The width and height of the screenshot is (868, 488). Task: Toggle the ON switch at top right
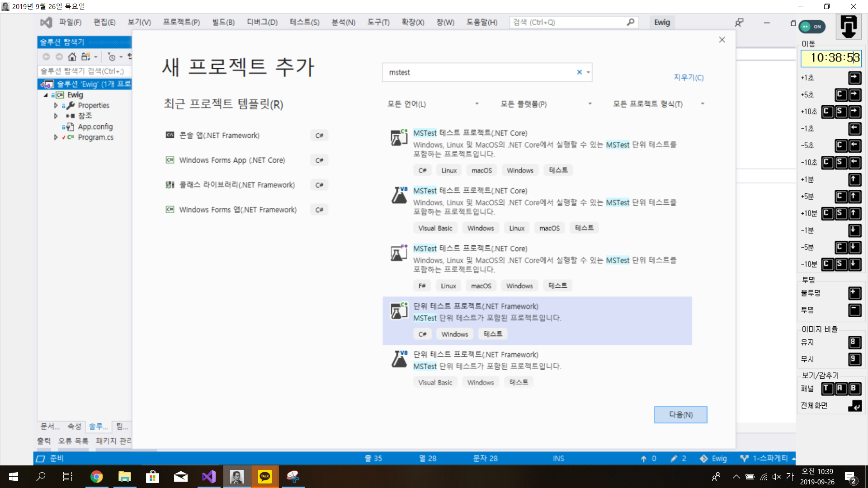click(812, 27)
